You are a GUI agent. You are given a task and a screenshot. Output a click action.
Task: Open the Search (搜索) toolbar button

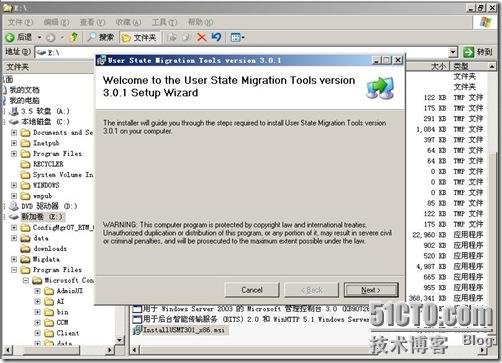[x=100, y=37]
